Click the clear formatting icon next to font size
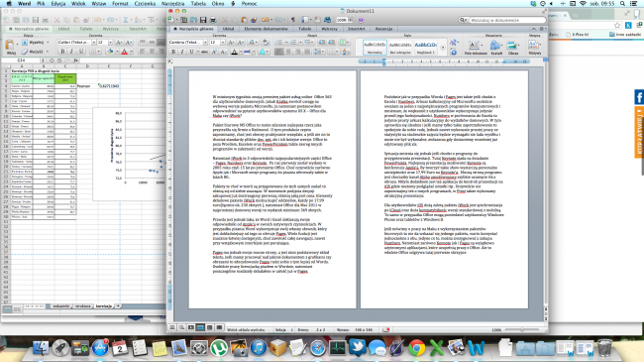Image resolution: width=644 pixels, height=362 pixels. pos(266,43)
